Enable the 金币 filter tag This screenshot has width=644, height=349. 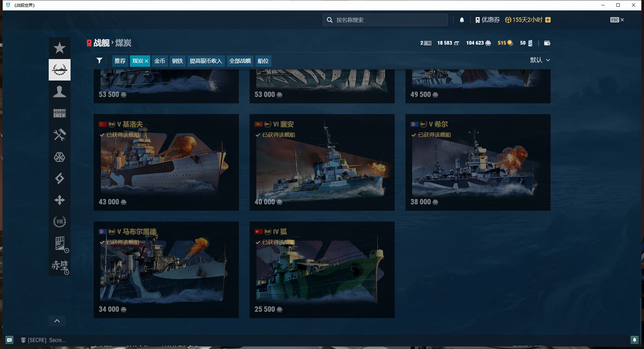[x=160, y=61]
